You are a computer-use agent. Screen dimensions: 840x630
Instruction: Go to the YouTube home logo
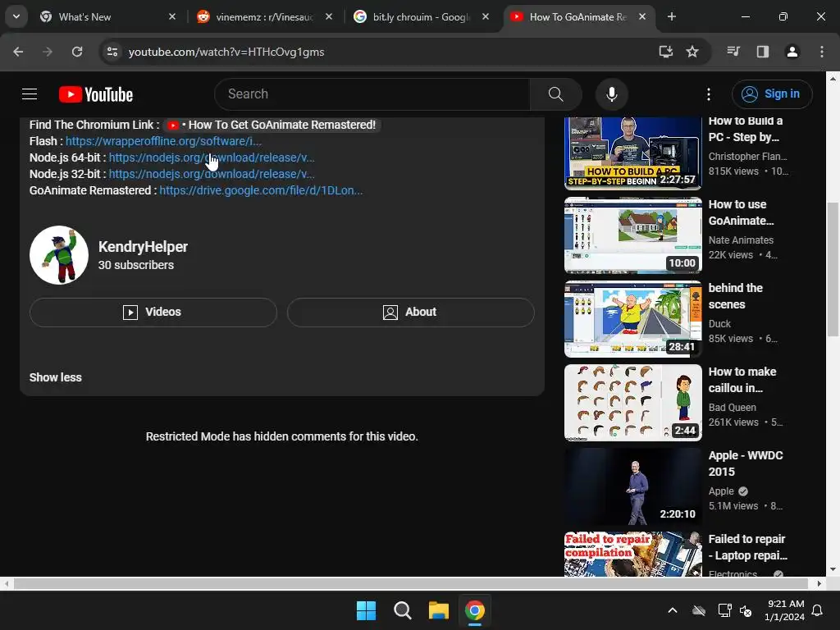click(96, 94)
